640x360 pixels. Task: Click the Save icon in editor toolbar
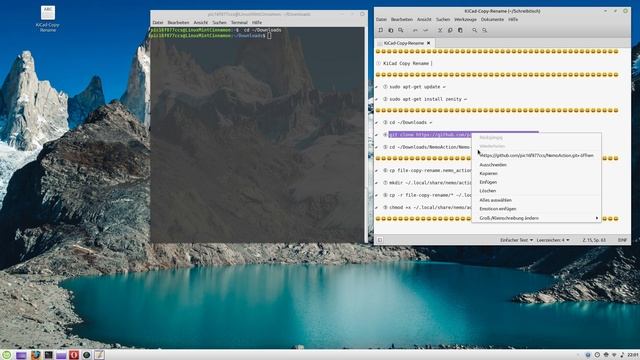[401, 30]
